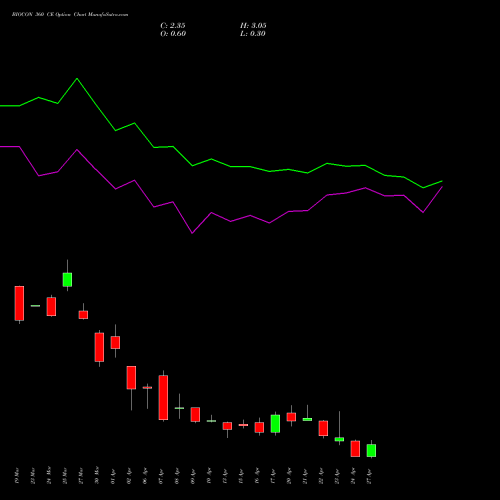Click the '07 Apr' date axis label
The height and width of the screenshot is (500, 500).
[161, 476]
